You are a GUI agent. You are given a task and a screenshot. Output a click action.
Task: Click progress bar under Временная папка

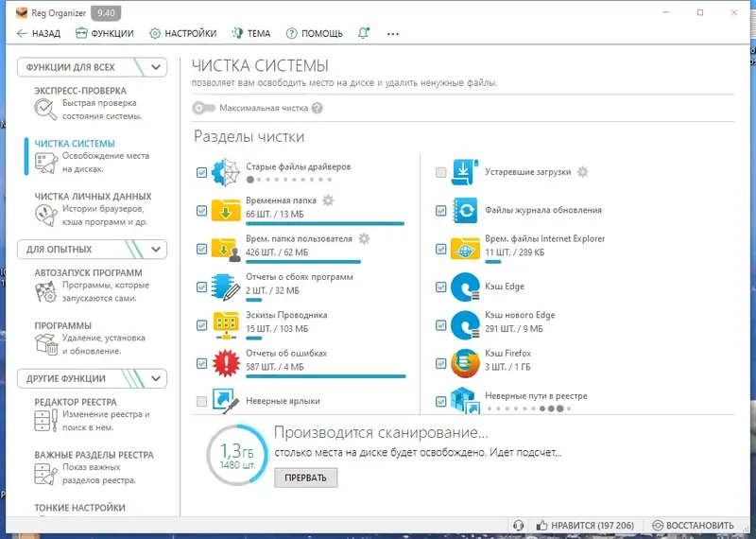(325, 224)
